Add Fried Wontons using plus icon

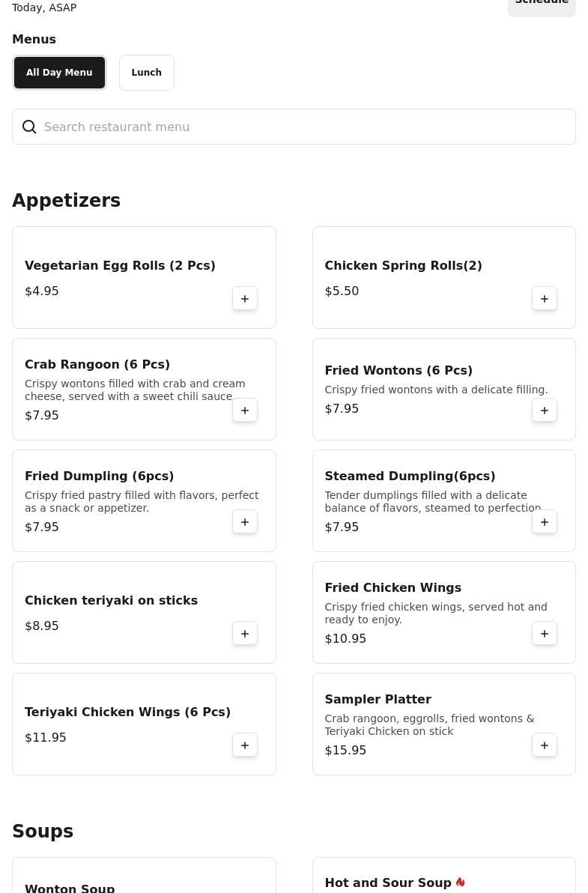(545, 411)
